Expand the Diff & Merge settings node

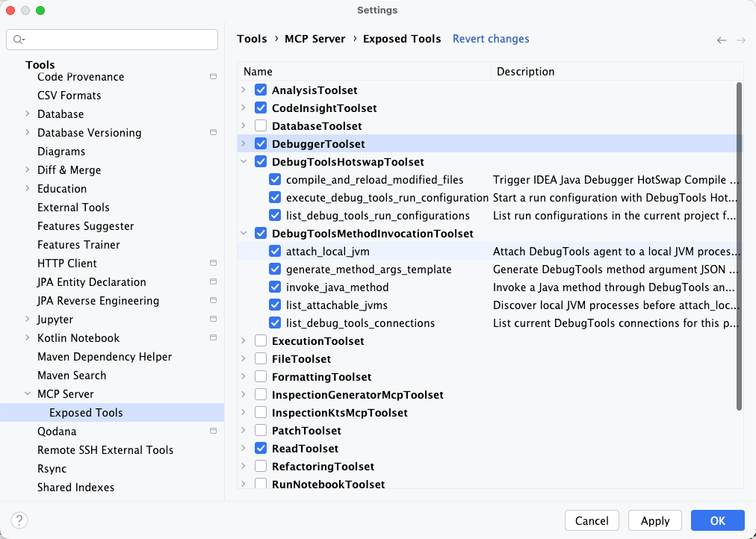28,169
